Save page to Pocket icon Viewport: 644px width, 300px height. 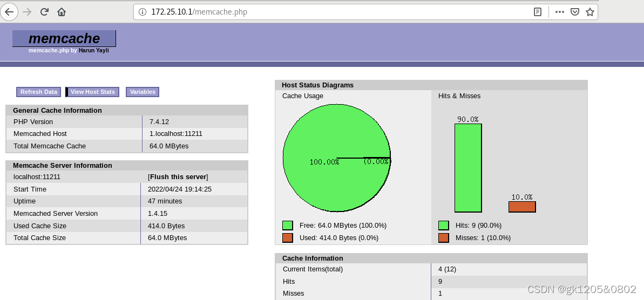575,12
